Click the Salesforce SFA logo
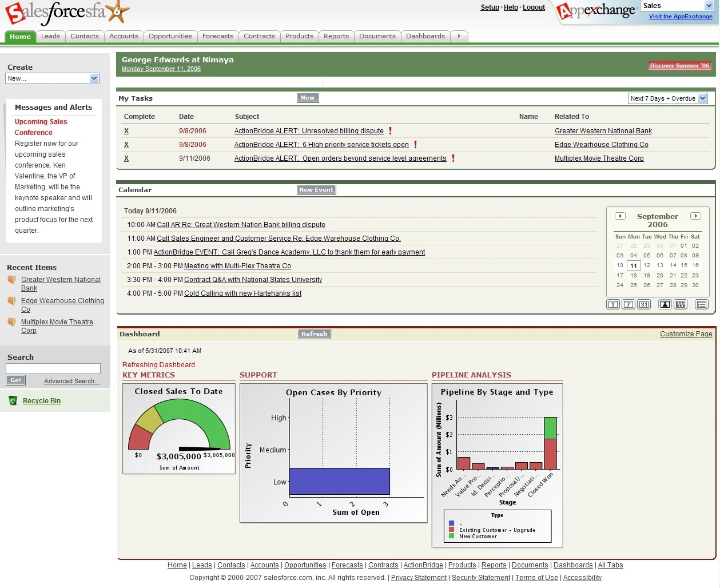The width and height of the screenshot is (720, 588). click(x=67, y=14)
